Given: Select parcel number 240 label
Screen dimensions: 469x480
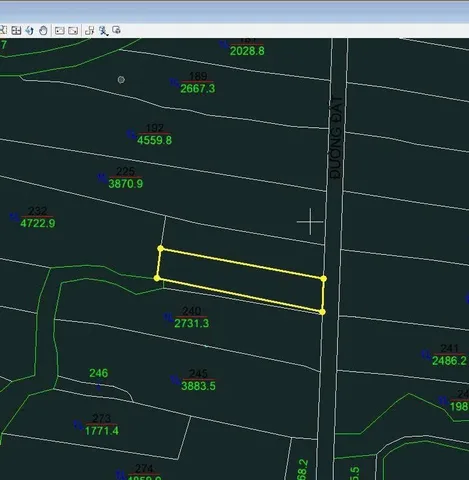Looking at the screenshot, I should coord(192,311).
